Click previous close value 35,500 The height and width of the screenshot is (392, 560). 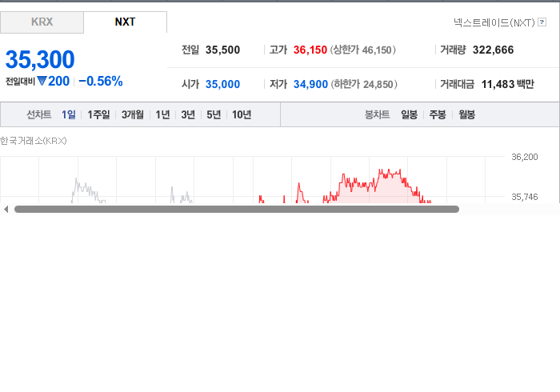pyautogui.click(x=222, y=50)
